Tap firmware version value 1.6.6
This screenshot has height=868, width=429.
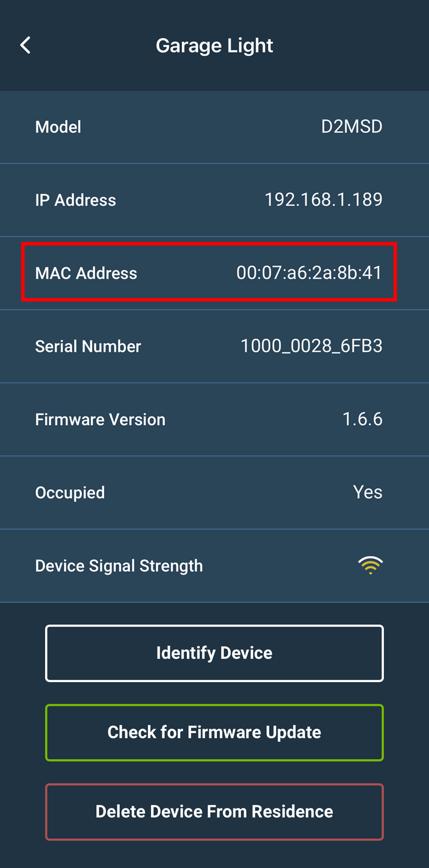362,419
